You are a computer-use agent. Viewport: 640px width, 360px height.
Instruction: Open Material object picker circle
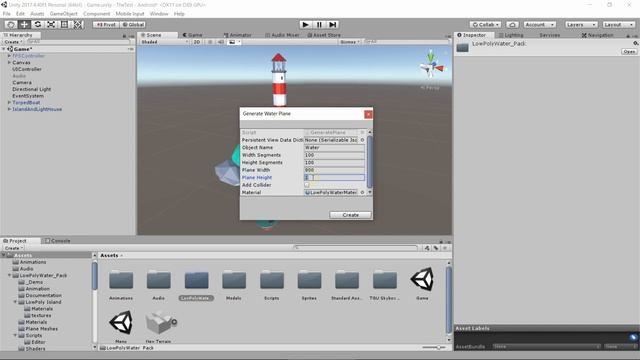click(x=362, y=192)
